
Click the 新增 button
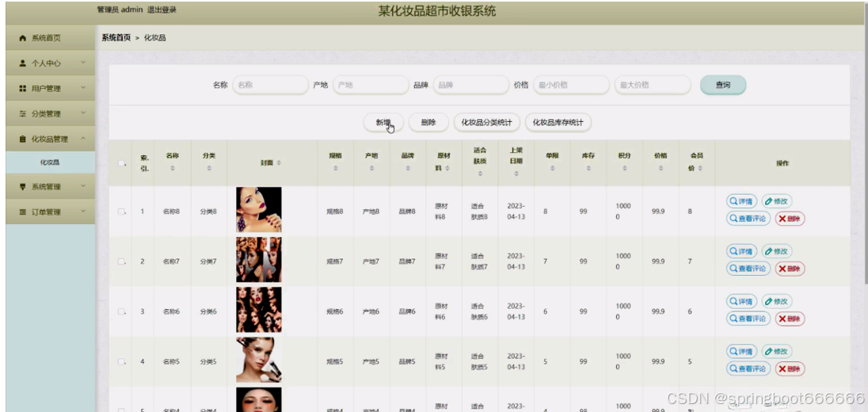click(383, 123)
